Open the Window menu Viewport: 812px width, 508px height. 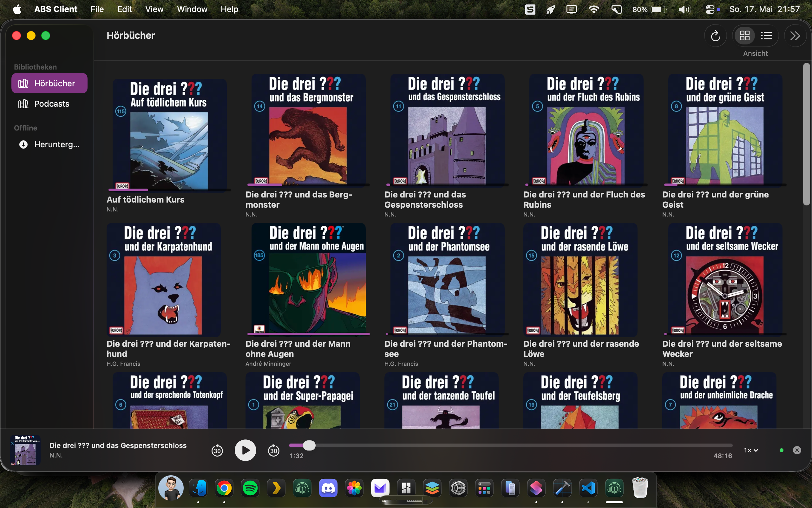pyautogui.click(x=192, y=9)
